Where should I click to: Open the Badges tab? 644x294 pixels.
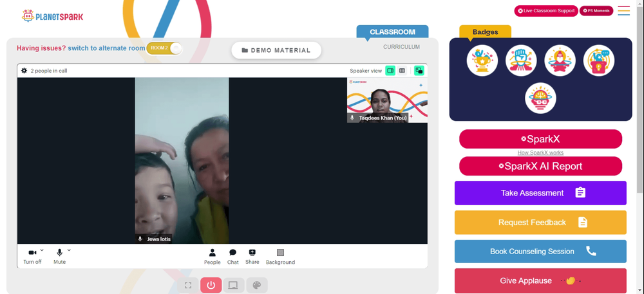485,32
